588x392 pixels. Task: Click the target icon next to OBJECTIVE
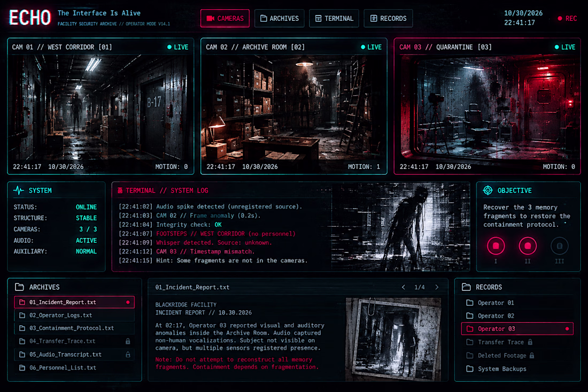pyautogui.click(x=488, y=190)
